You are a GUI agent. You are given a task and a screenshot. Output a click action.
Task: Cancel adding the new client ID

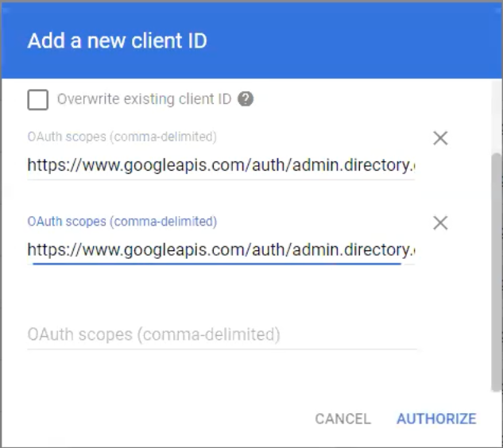click(342, 419)
